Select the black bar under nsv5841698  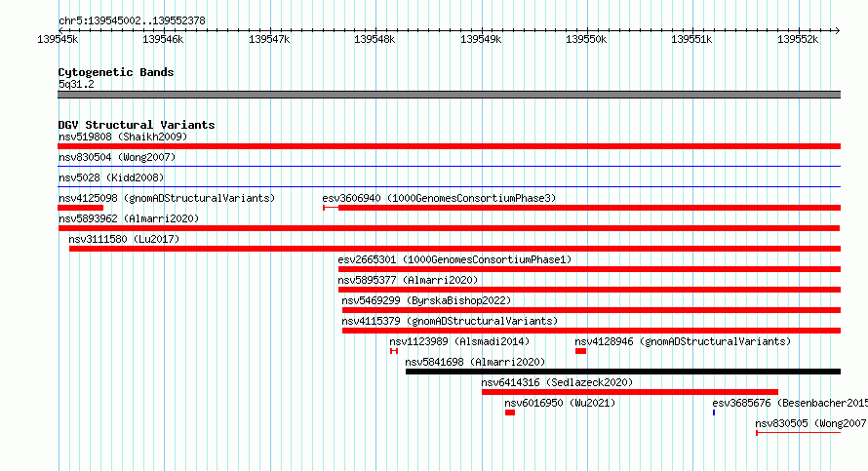pyautogui.click(x=623, y=372)
